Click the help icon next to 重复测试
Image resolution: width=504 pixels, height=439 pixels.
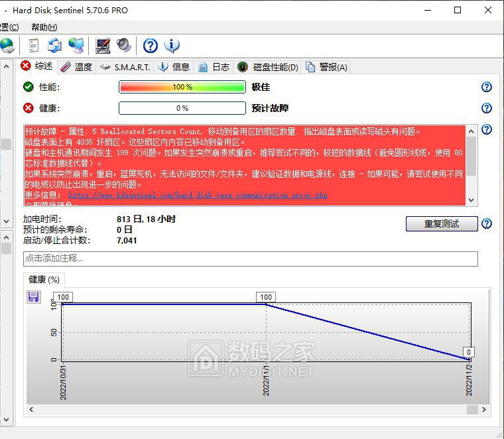(487, 223)
